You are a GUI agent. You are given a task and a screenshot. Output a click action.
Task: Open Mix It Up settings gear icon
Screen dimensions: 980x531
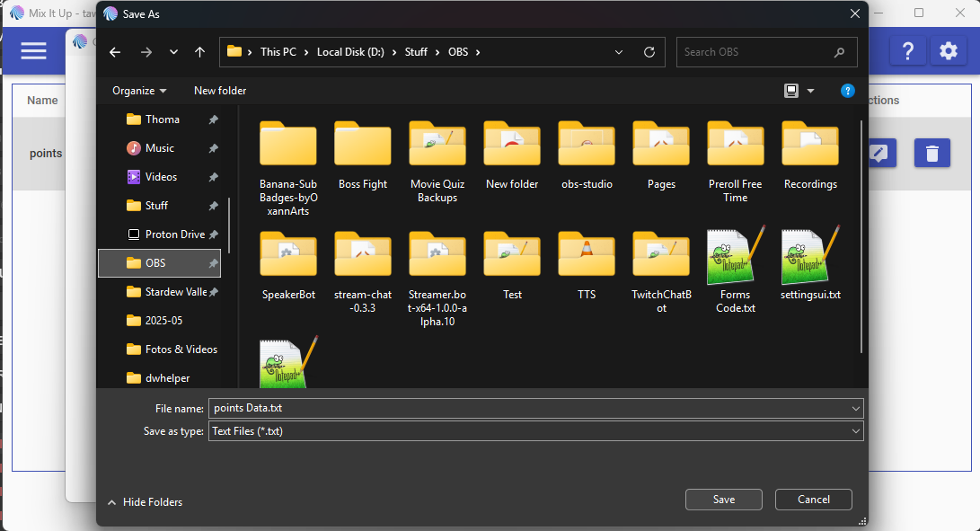point(949,50)
